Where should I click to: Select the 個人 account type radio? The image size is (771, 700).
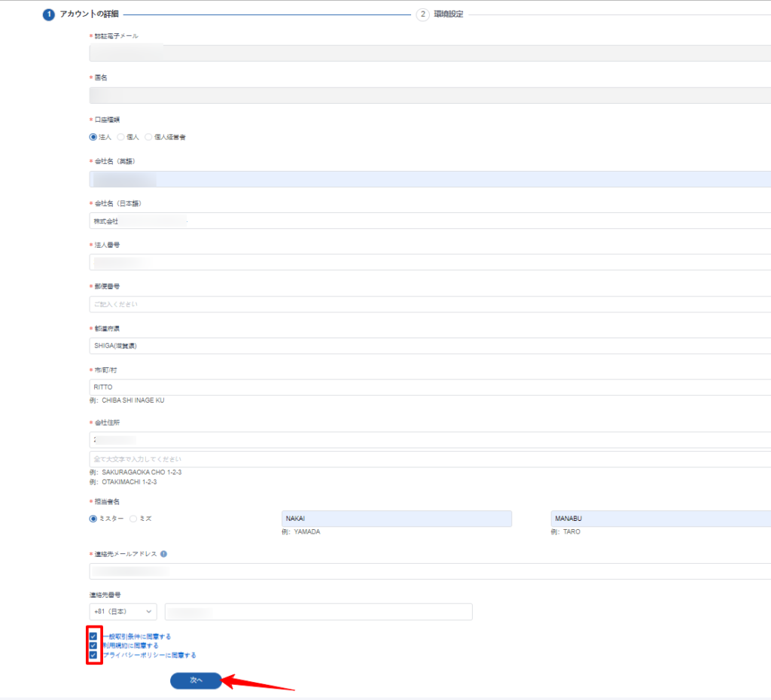coord(120,137)
